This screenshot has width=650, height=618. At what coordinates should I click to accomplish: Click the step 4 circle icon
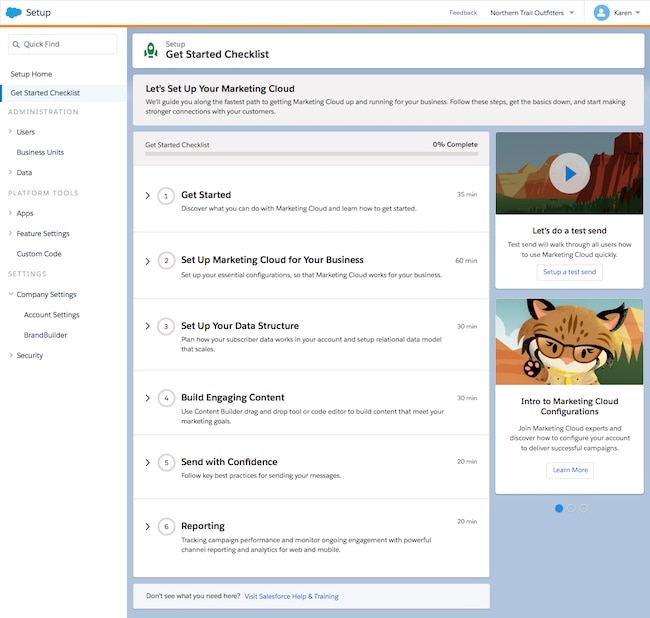166,398
